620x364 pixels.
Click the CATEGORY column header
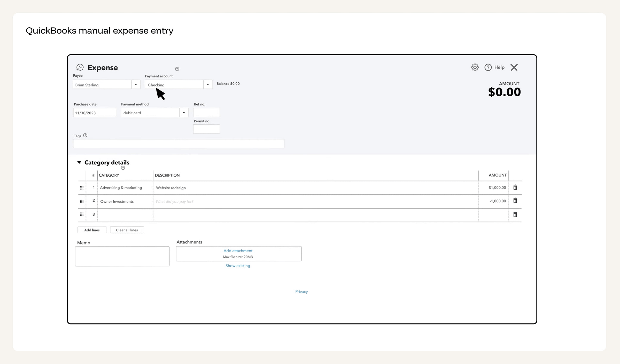(x=109, y=175)
